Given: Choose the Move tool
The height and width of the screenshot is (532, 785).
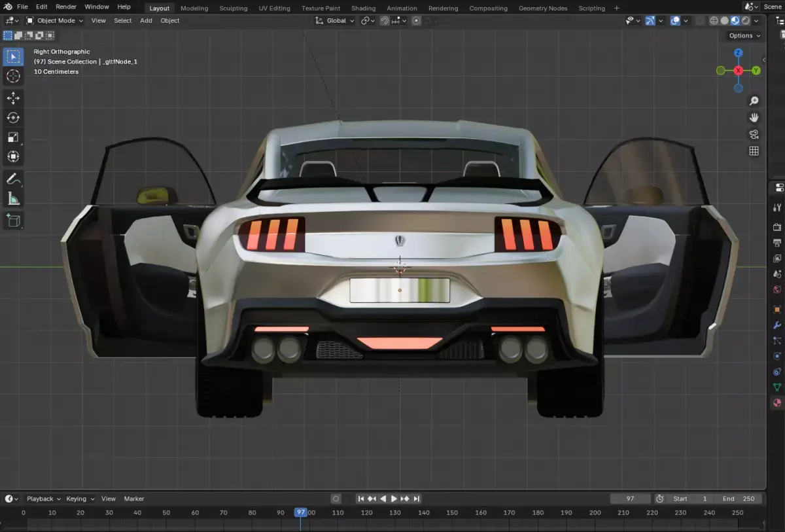Looking at the screenshot, I should 13,98.
